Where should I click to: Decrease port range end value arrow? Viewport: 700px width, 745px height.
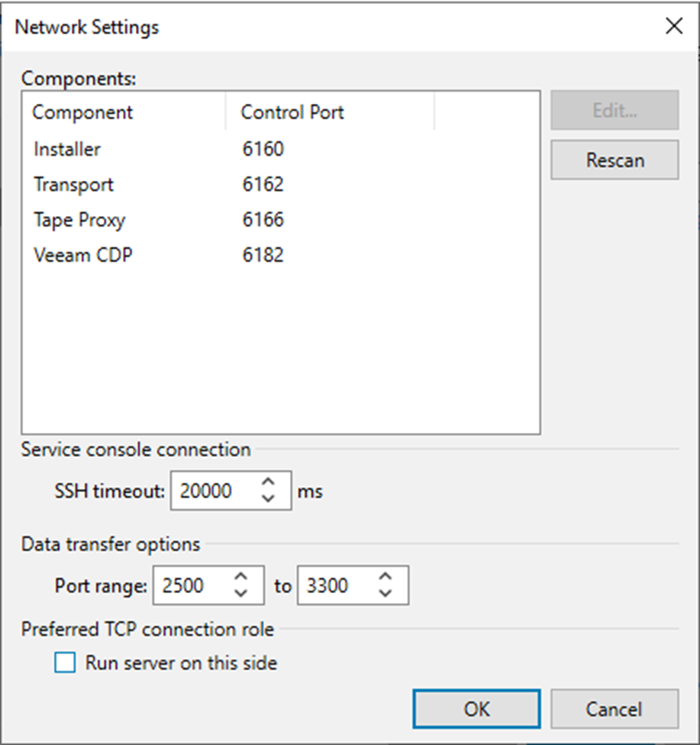[x=385, y=593]
